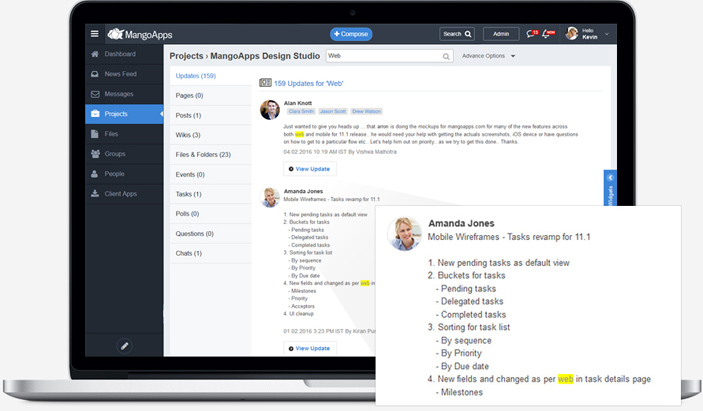Click the Dashboard home icon
This screenshot has height=411, width=703.
95,54
